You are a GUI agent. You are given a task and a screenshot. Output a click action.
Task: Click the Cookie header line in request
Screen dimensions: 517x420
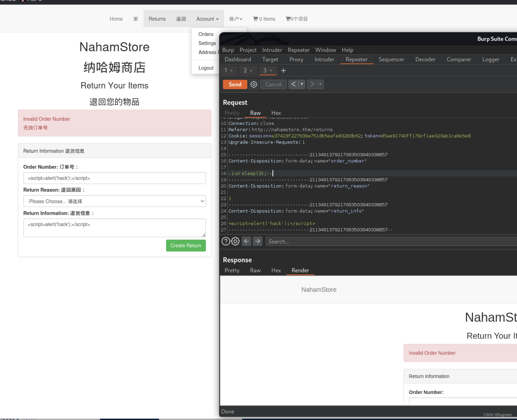click(x=349, y=136)
